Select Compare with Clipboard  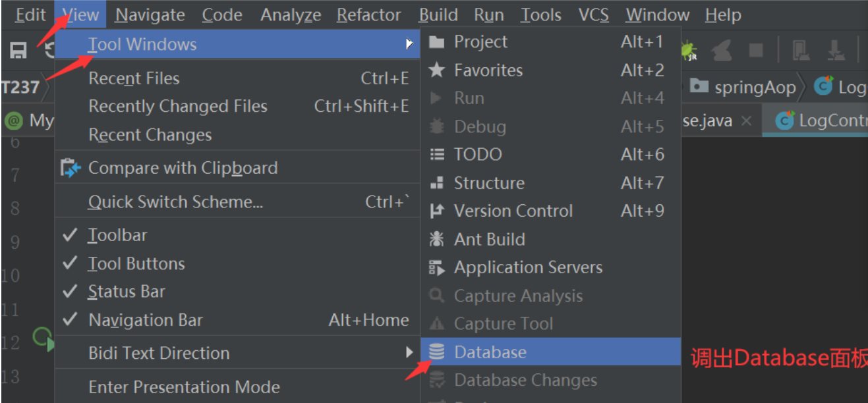tap(237, 168)
